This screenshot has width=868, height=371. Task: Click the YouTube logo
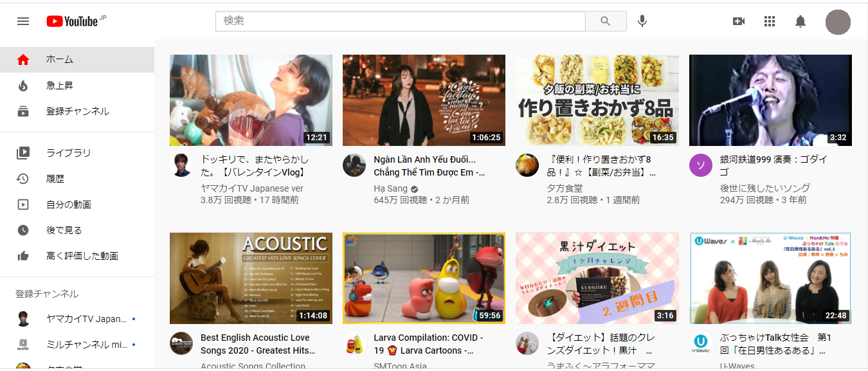click(72, 21)
